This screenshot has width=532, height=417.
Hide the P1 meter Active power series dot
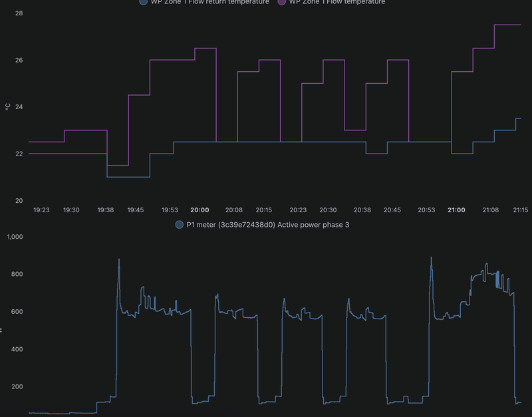[179, 225]
